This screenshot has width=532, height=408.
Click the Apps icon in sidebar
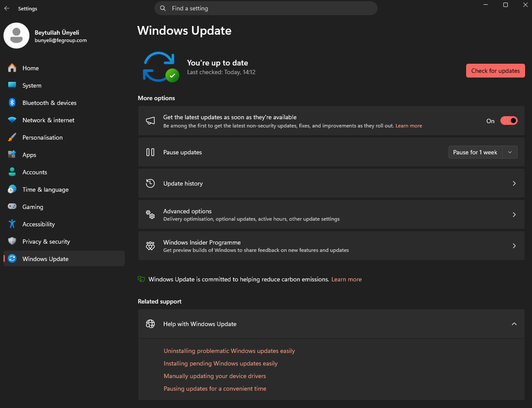[12, 155]
